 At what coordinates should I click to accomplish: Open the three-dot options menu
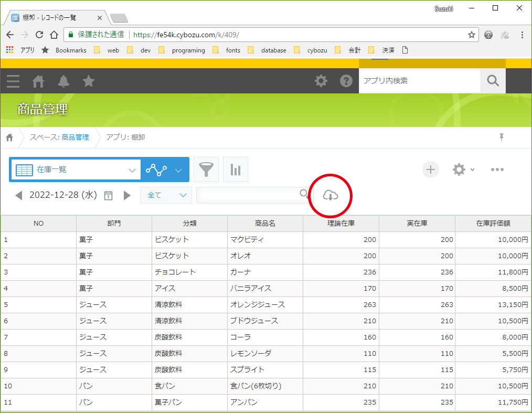[x=497, y=170]
